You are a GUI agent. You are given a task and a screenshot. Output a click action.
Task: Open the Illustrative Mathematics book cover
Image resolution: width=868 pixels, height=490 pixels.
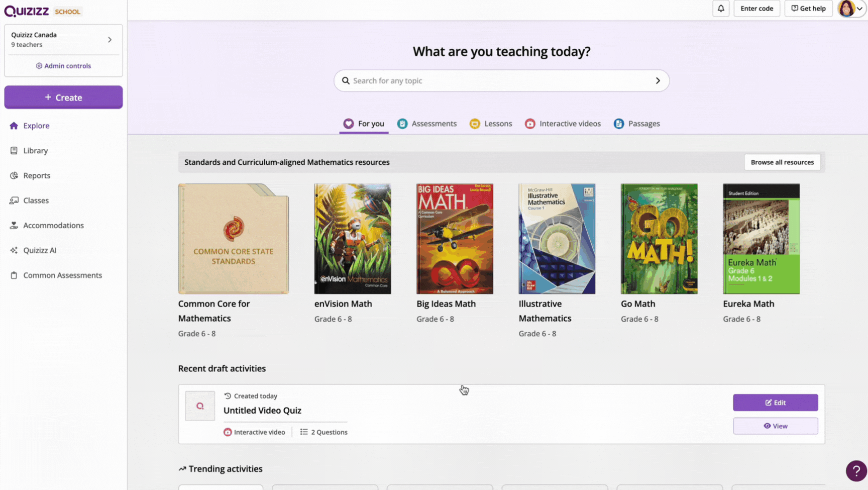pos(557,239)
